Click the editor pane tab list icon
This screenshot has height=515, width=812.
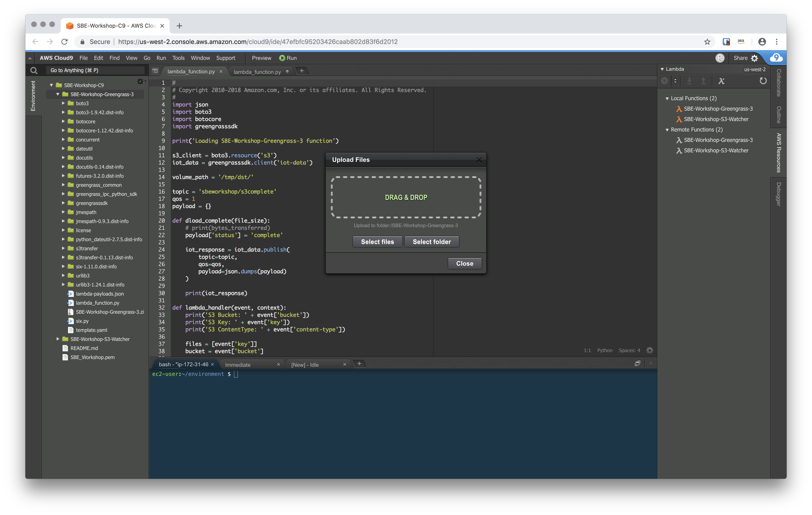coord(155,71)
